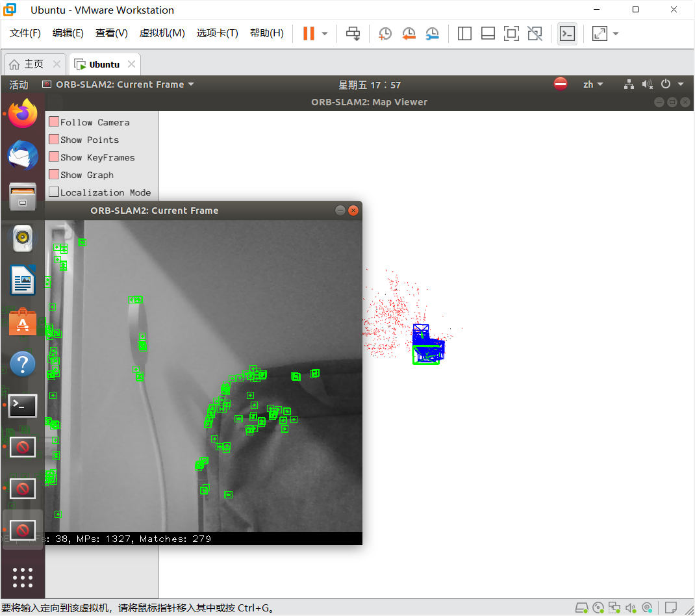Open the Ubuntu power menu icon
Viewport: 695px width, 616px height.
[x=665, y=84]
